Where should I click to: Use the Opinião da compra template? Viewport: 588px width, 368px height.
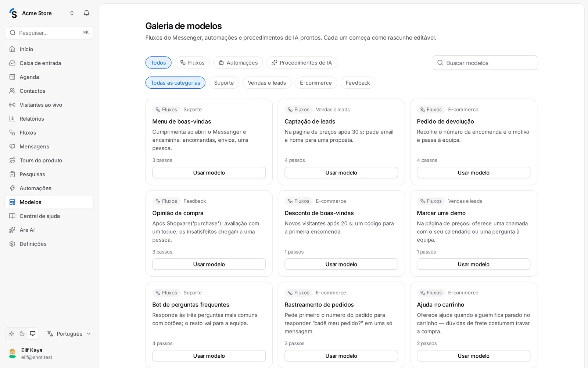(209, 264)
